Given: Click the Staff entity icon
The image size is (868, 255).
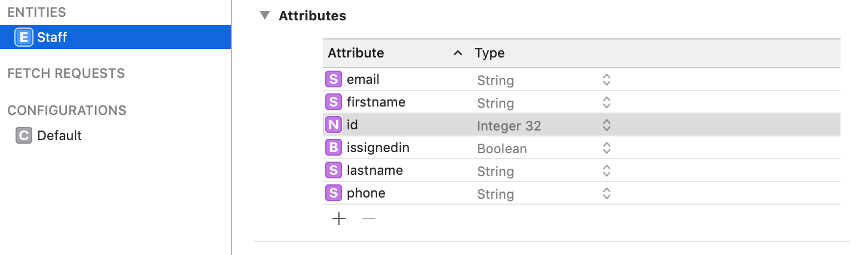Looking at the screenshot, I should click(24, 37).
